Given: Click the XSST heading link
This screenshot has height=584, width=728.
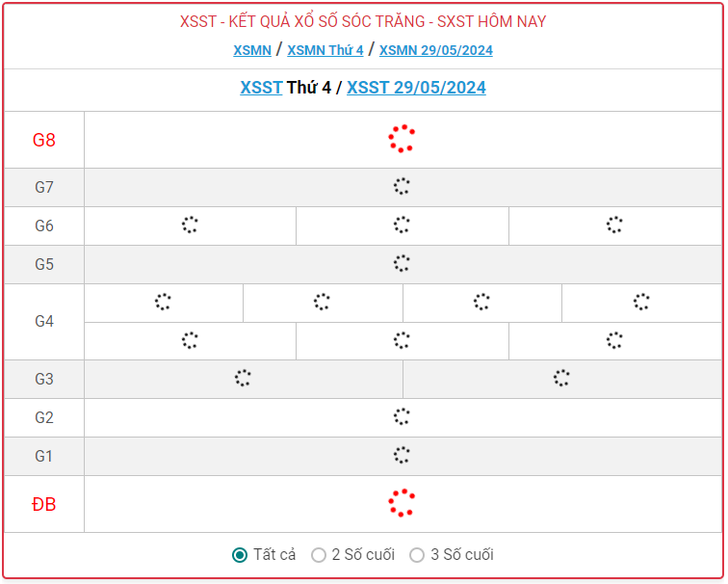Looking at the screenshot, I should 261,88.
